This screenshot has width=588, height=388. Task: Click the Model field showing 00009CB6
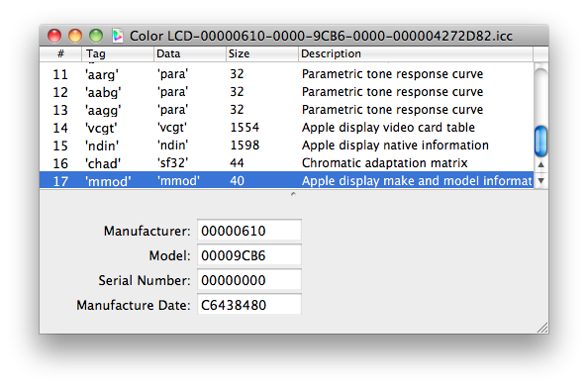pyautogui.click(x=249, y=255)
